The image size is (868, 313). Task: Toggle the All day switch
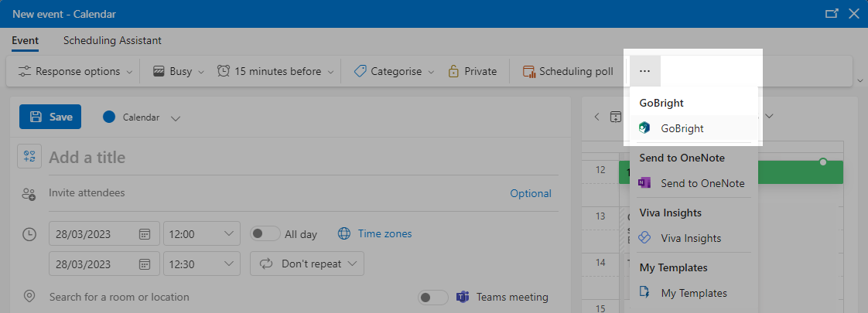tap(265, 234)
